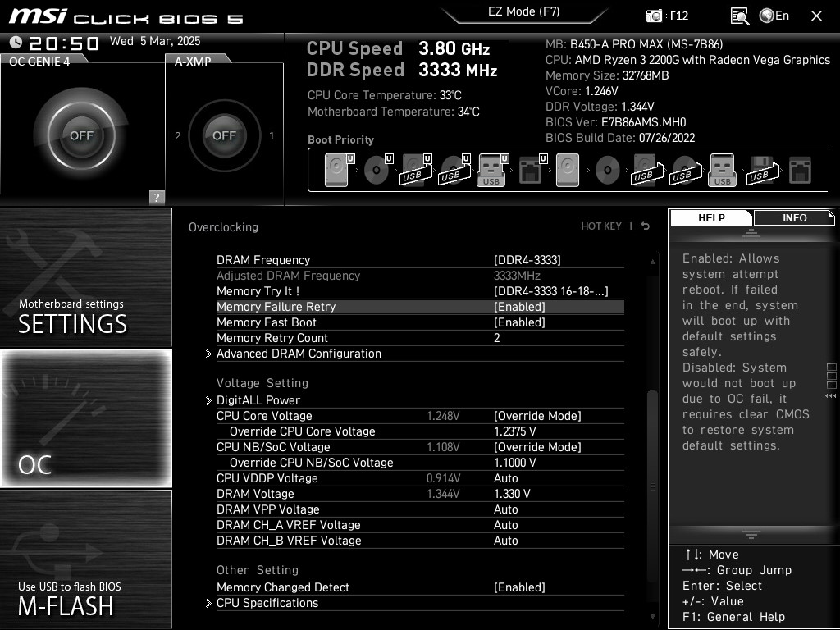This screenshot has height=630, width=840.
Task: Open DRAM VPP Voltage Auto setting
Action: [x=505, y=509]
